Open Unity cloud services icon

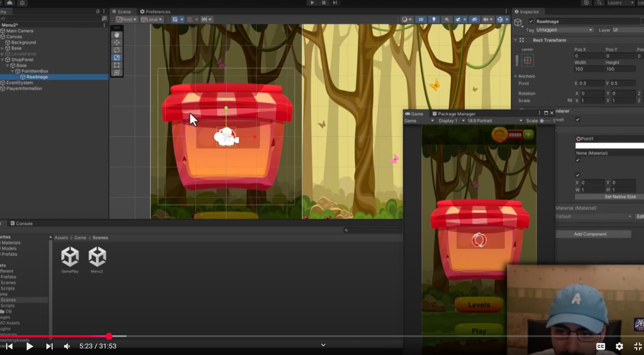pos(10,3)
